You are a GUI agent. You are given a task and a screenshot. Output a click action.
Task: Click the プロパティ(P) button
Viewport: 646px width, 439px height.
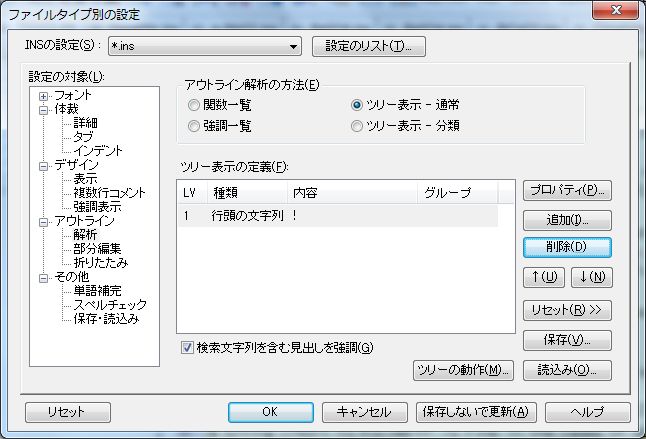tap(566, 190)
